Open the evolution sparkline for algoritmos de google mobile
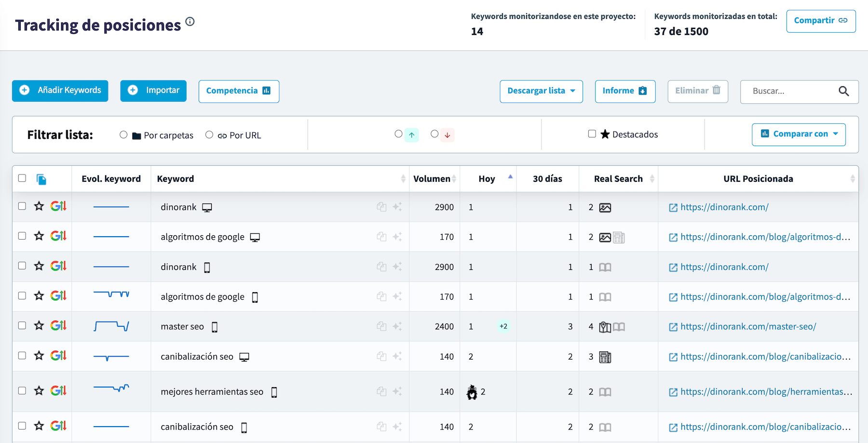868x443 pixels. point(111,294)
